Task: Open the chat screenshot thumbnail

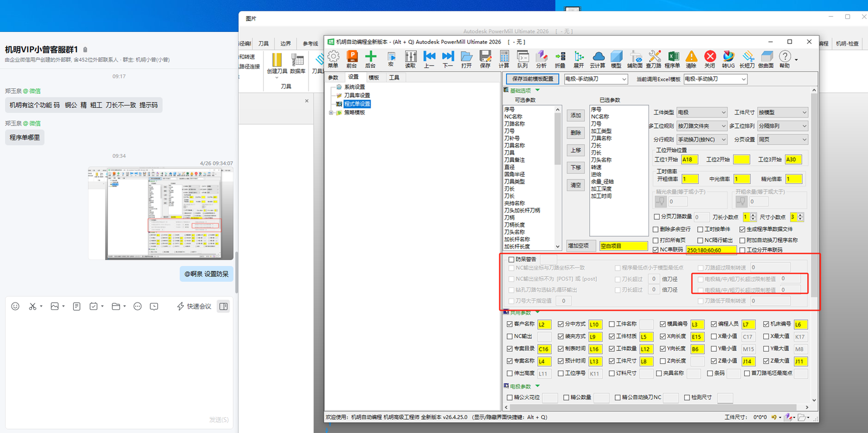Action: click(161, 214)
